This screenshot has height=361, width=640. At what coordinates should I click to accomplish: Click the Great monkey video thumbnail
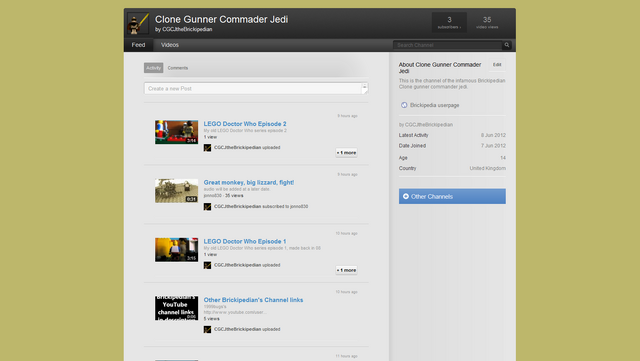(176, 191)
